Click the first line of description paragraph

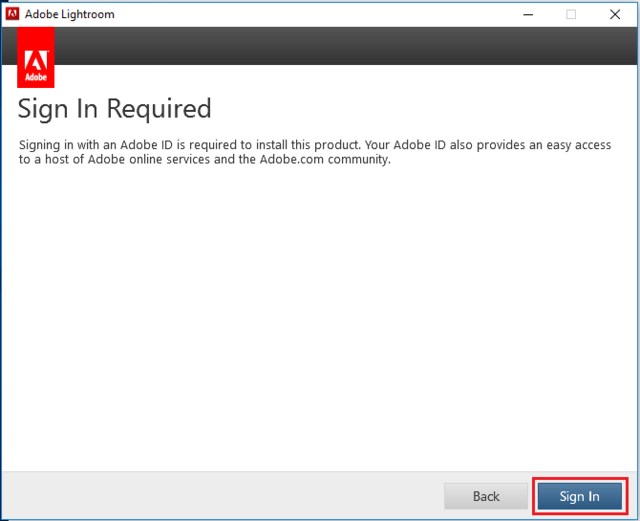pyautogui.click(x=300, y=145)
